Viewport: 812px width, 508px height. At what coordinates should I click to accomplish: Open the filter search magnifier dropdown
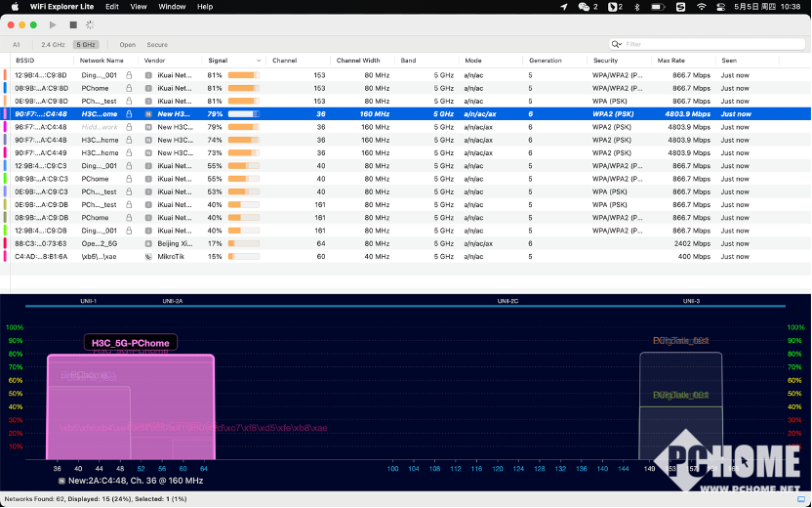click(616, 44)
